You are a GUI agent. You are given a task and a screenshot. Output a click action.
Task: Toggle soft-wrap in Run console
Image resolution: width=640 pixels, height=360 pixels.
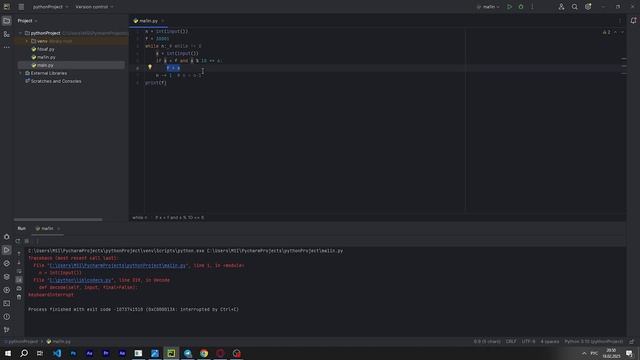click(x=19, y=271)
